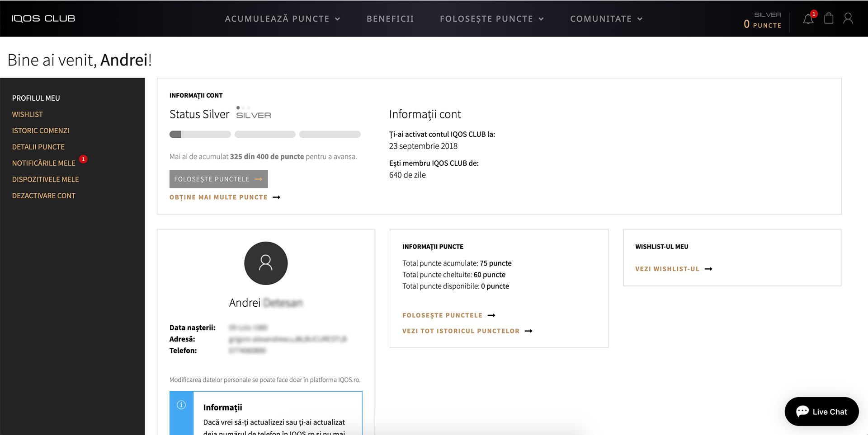The image size is (868, 435).
Task: Open the Beneficii menu item
Action: [390, 19]
